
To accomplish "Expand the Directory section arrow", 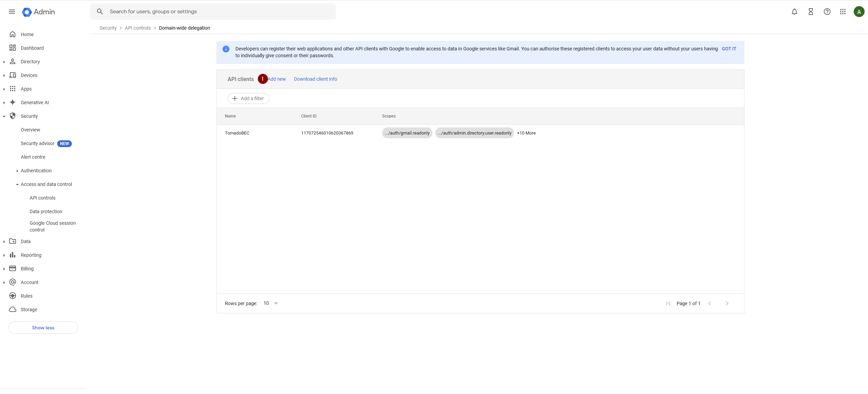I will click(4, 62).
